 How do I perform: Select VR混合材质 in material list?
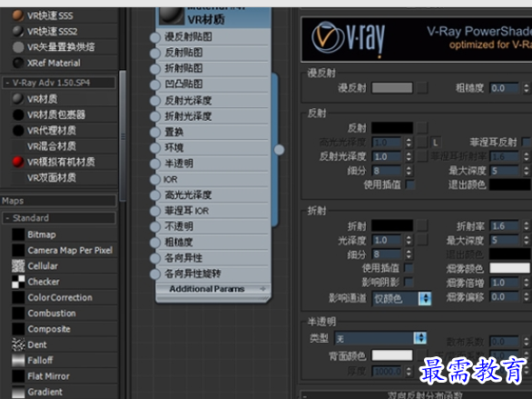pos(52,146)
